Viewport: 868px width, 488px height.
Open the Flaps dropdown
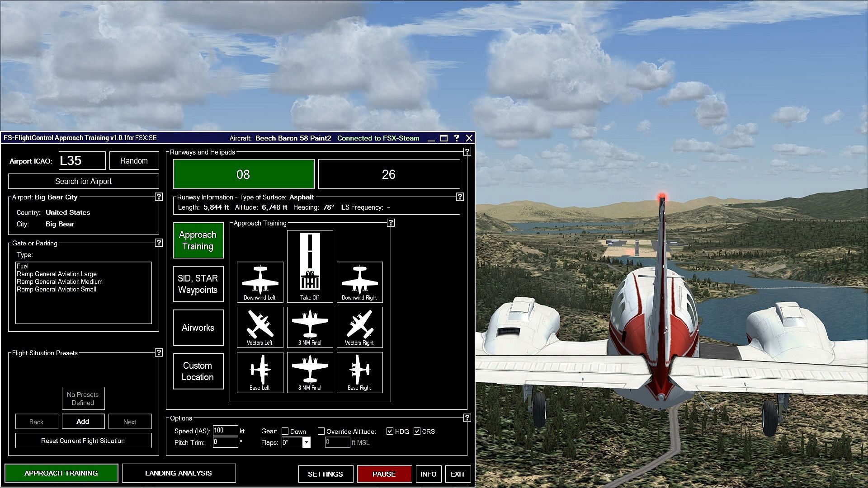point(306,443)
